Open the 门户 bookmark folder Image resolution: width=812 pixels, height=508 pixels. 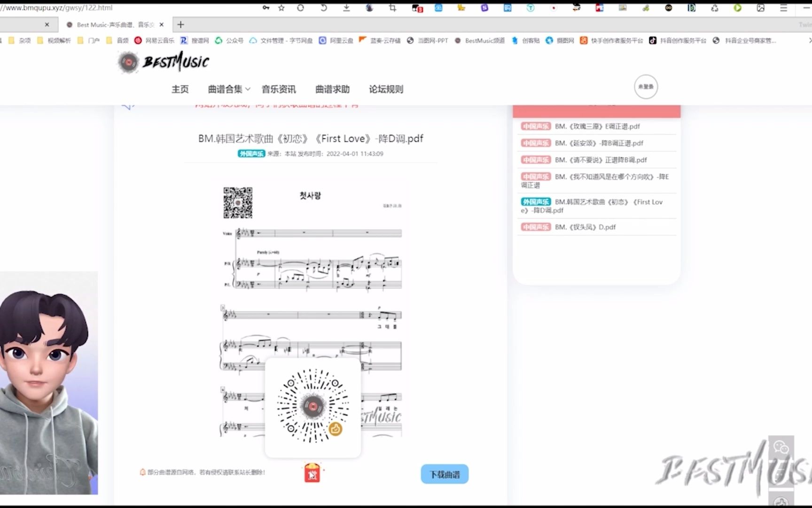(x=88, y=40)
